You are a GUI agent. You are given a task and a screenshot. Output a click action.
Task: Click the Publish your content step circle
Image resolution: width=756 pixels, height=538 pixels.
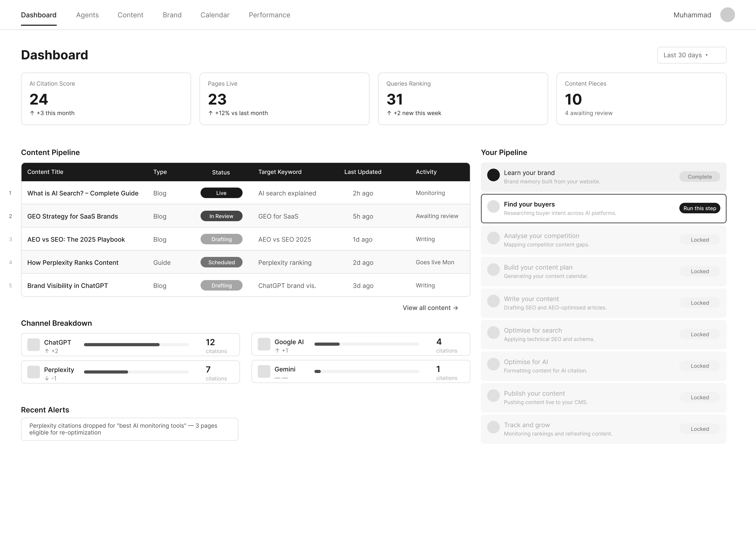tap(493, 395)
